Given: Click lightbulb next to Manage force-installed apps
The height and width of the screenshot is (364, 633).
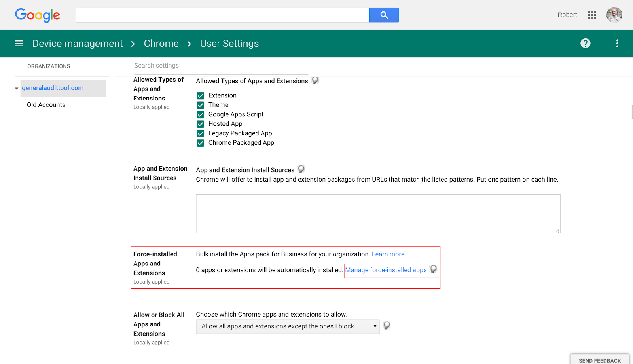Looking at the screenshot, I should point(434,269).
